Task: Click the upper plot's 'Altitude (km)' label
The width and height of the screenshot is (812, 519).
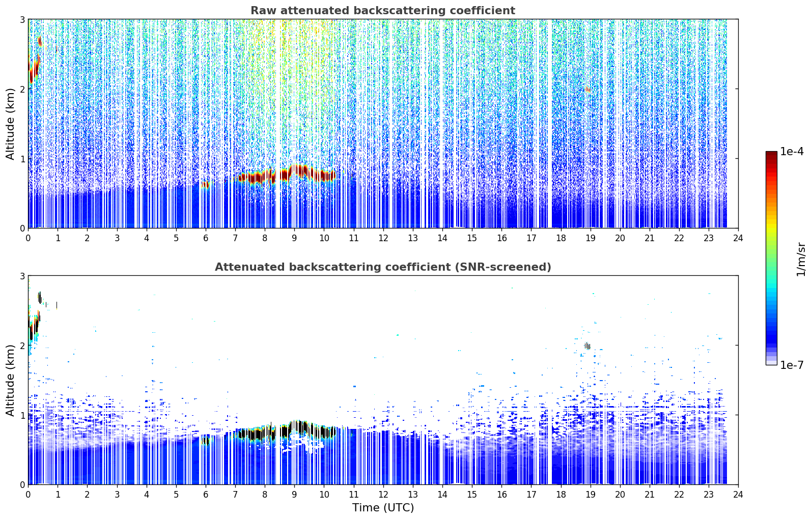Action: tap(11, 124)
